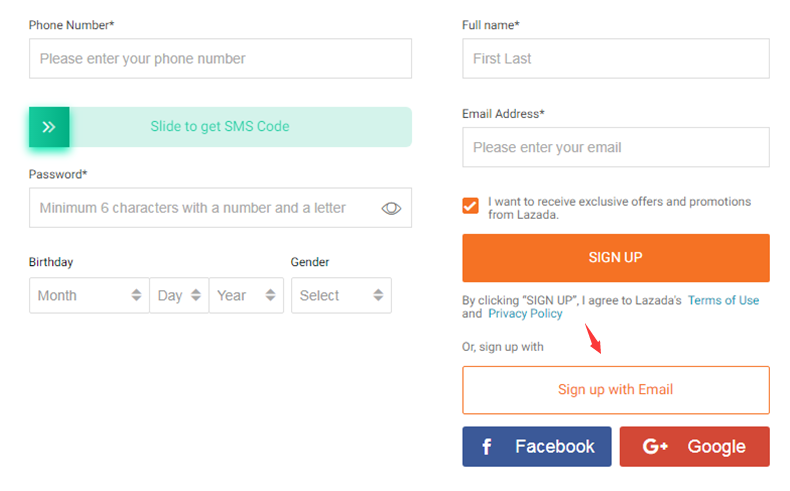Expand the Gender select dropdown
The width and height of the screenshot is (790, 491).
[341, 295]
